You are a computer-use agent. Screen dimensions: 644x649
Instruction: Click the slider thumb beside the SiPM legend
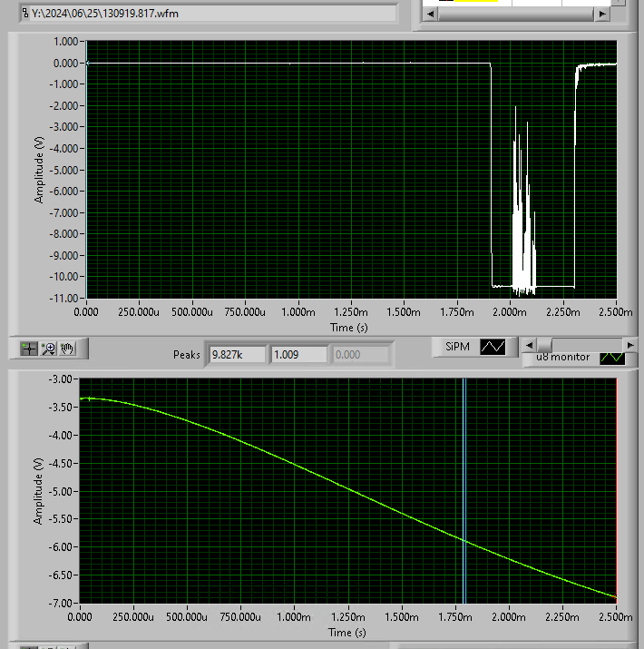pos(544,345)
